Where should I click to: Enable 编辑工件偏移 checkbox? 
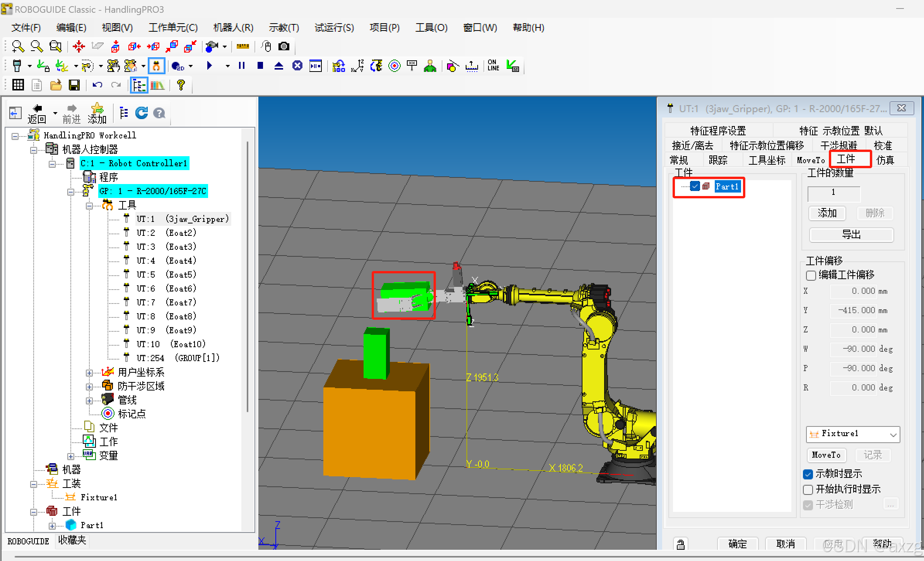click(x=811, y=275)
